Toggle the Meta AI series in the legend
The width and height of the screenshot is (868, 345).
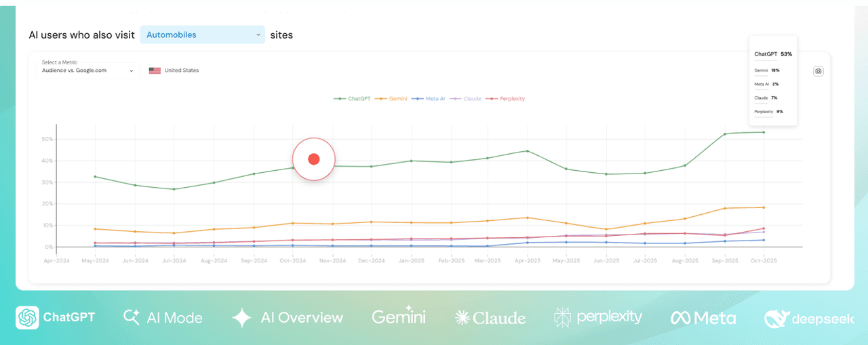428,99
